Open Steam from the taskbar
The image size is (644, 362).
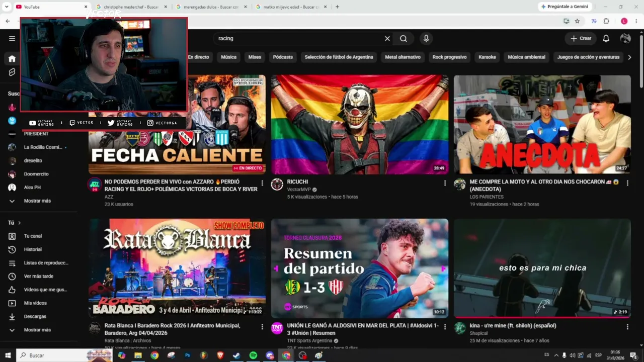[x=236, y=355]
